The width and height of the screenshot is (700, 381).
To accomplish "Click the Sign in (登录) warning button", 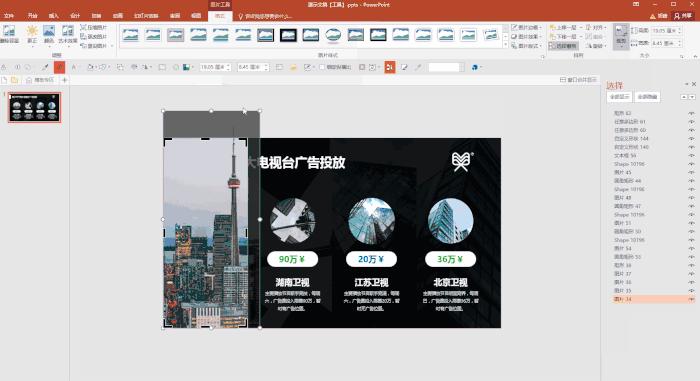I will click(659, 16).
